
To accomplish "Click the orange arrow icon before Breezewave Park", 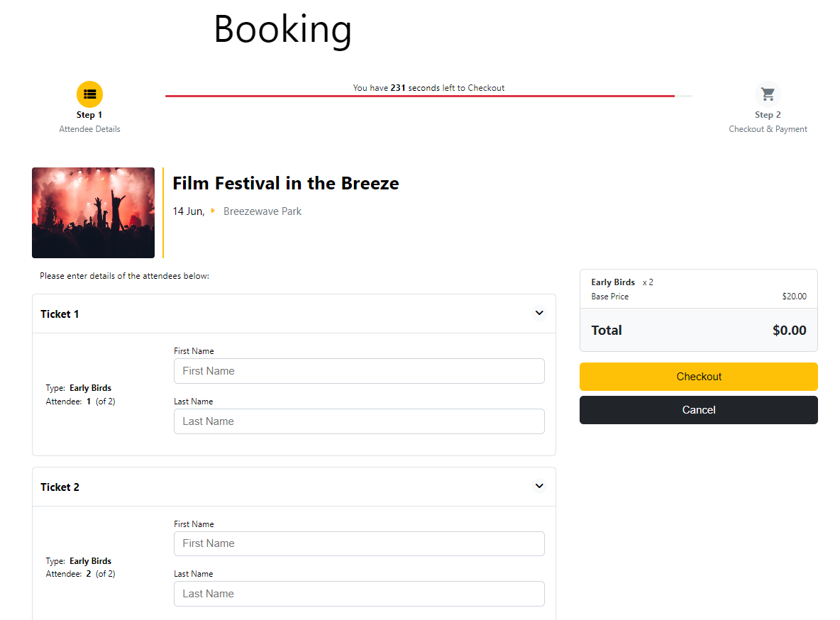I will click(213, 211).
